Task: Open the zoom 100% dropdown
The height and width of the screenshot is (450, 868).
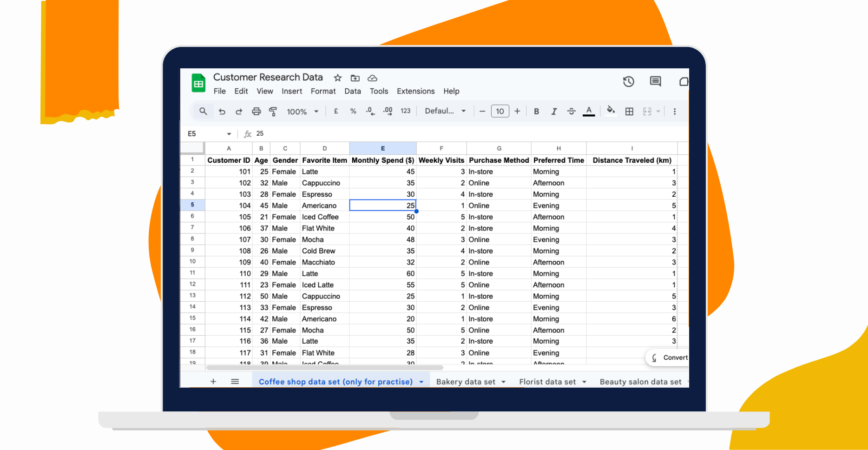Action: (302, 112)
